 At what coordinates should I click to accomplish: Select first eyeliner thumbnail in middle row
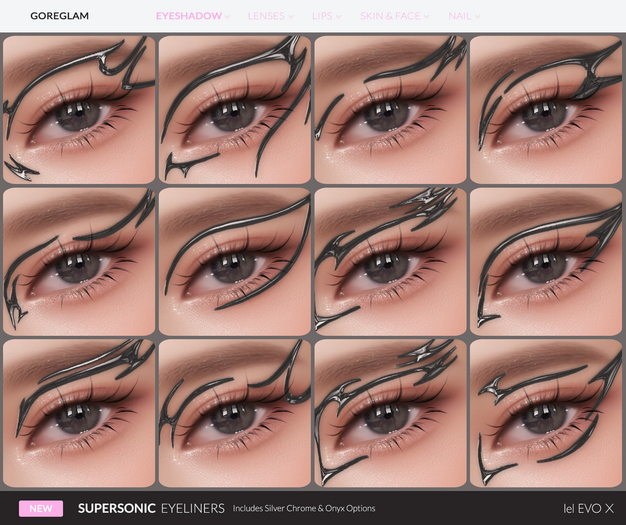[x=79, y=262]
